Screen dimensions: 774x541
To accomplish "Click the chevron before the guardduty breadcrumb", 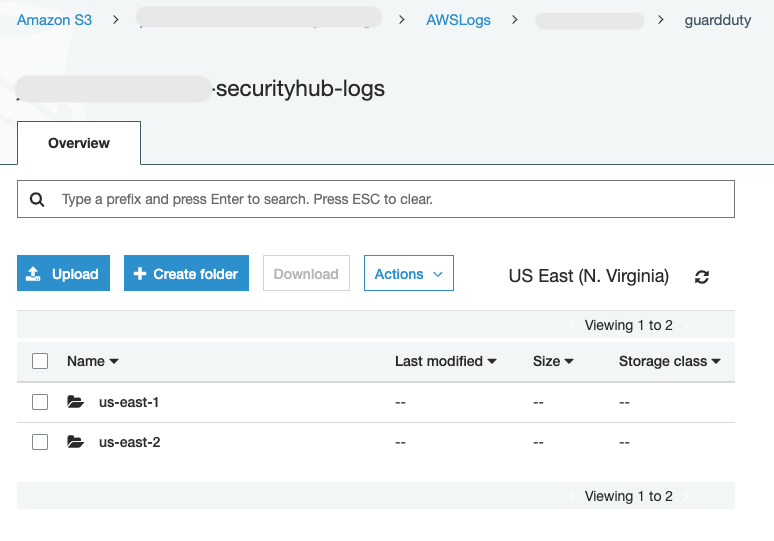I will (x=660, y=20).
